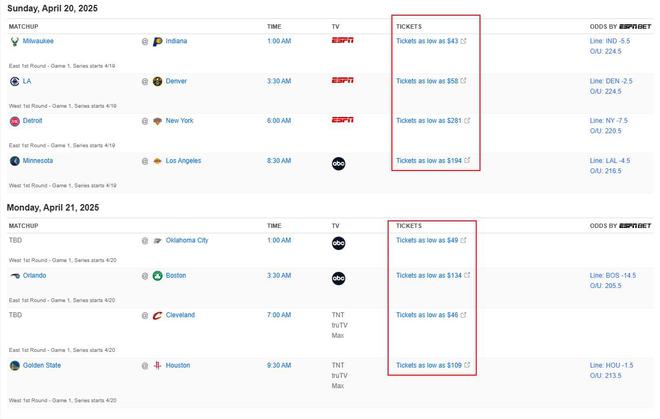Click the Milwaukee Bucks team logo
Screen dimensions: 660x419
point(14,41)
